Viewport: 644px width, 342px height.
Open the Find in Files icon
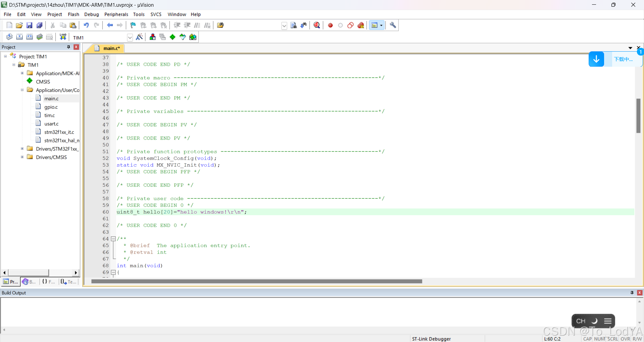click(x=220, y=25)
